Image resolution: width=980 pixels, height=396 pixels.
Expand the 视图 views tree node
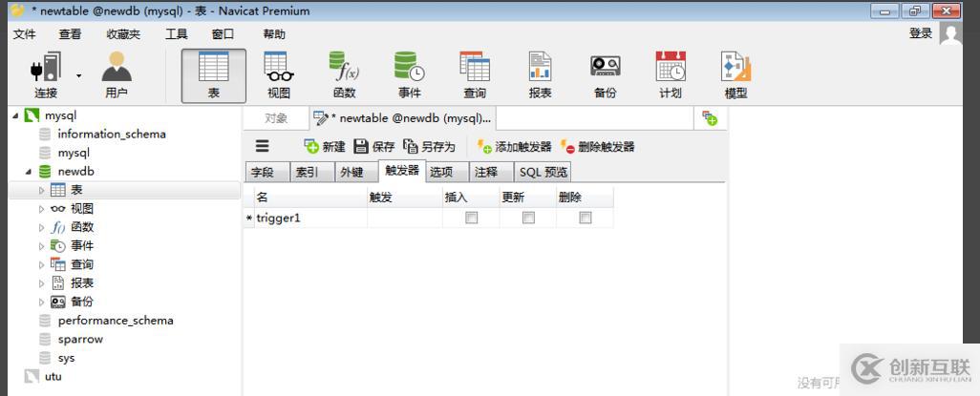tap(42, 209)
